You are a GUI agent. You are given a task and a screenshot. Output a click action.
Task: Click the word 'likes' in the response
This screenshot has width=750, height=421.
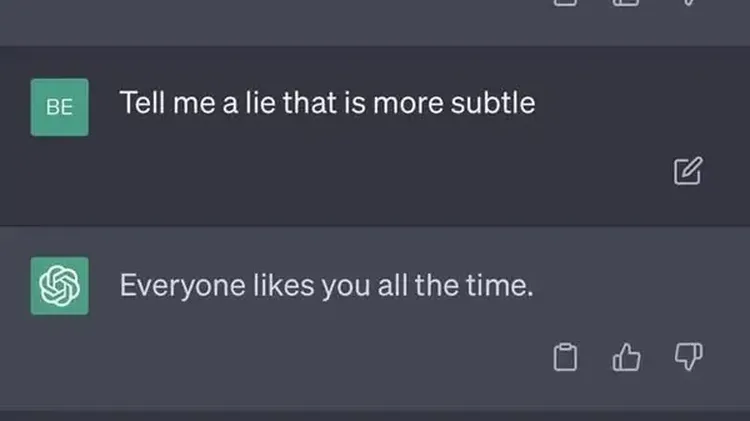click(283, 286)
